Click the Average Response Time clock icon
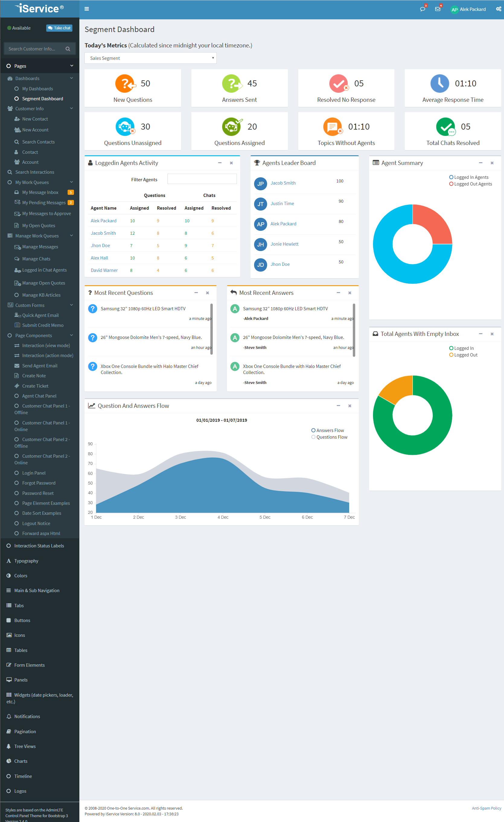504x822 pixels. click(x=440, y=83)
